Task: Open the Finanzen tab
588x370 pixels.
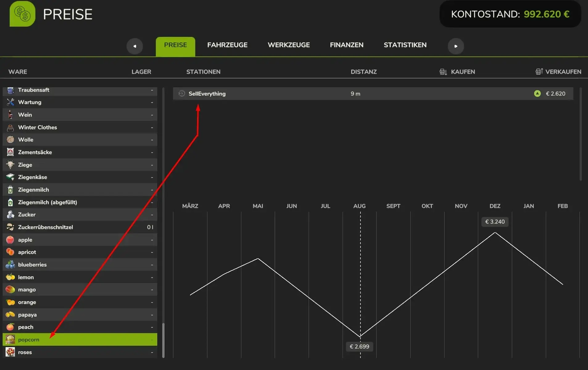Action: (x=346, y=45)
